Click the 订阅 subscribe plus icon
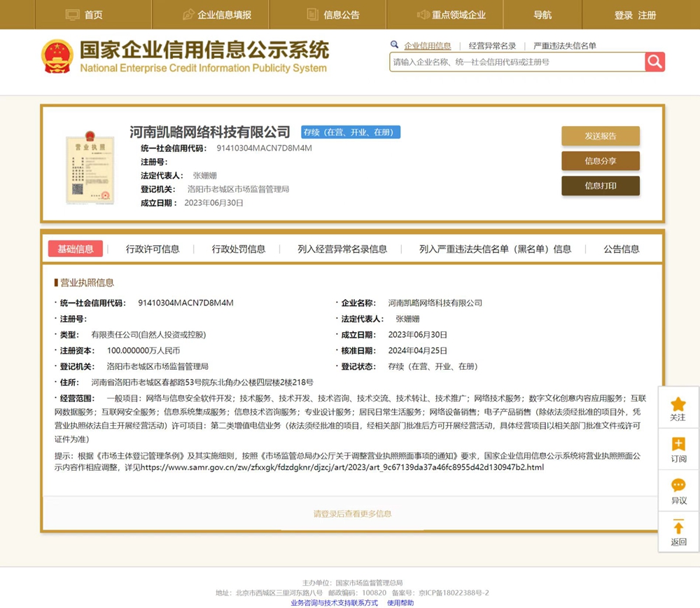The width and height of the screenshot is (700, 608). click(678, 444)
